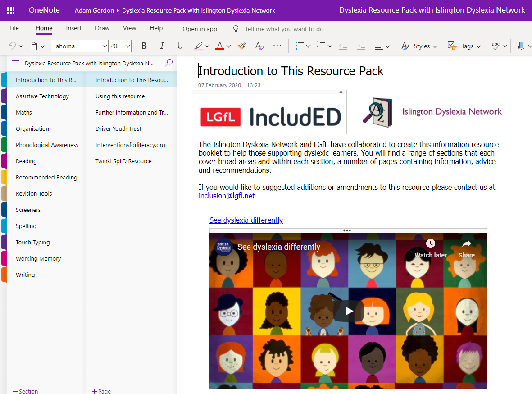Click Open in app
532x394 pixels.
(x=200, y=29)
